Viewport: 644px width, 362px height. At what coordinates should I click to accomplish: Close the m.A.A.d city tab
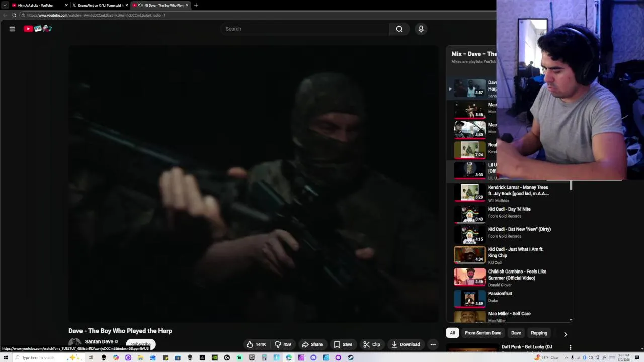66,5
